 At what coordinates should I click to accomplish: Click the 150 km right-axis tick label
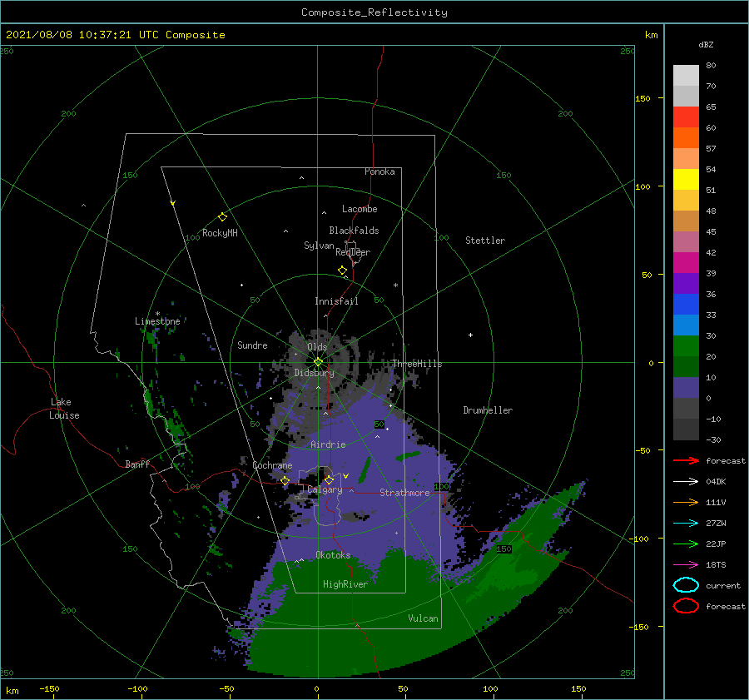click(643, 98)
